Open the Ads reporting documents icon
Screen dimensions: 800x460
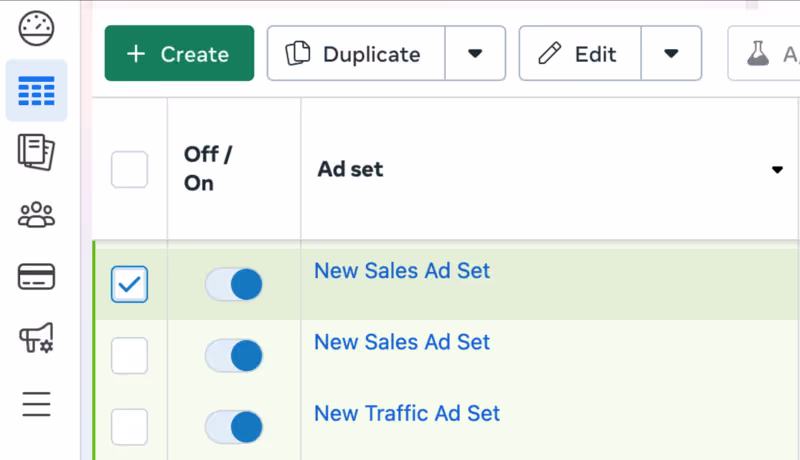click(x=36, y=152)
